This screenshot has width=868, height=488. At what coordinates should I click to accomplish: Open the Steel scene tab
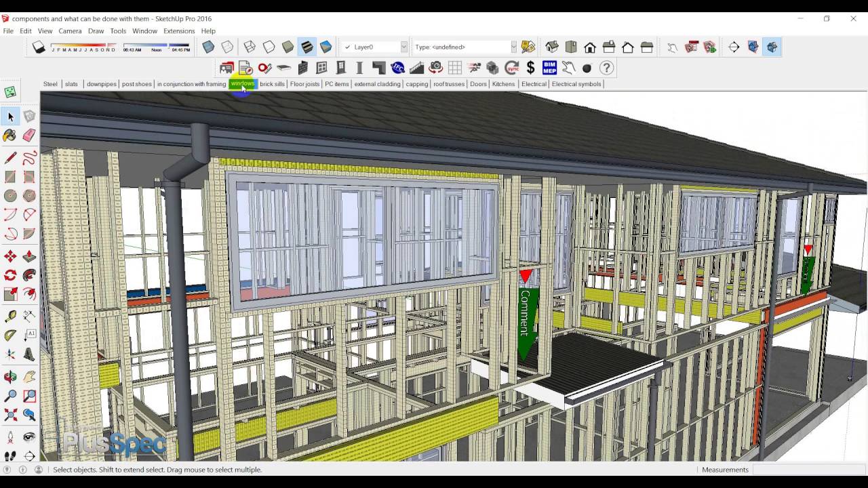(x=50, y=84)
